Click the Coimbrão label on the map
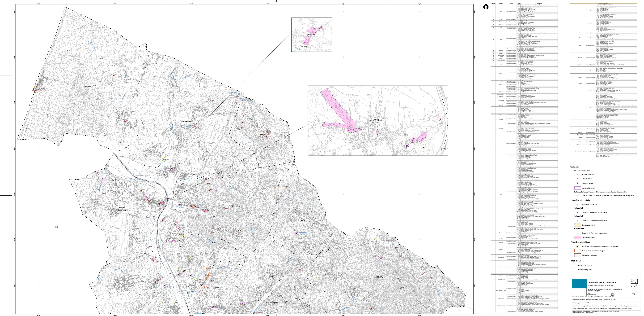This screenshot has width=644, height=316. click(88, 86)
